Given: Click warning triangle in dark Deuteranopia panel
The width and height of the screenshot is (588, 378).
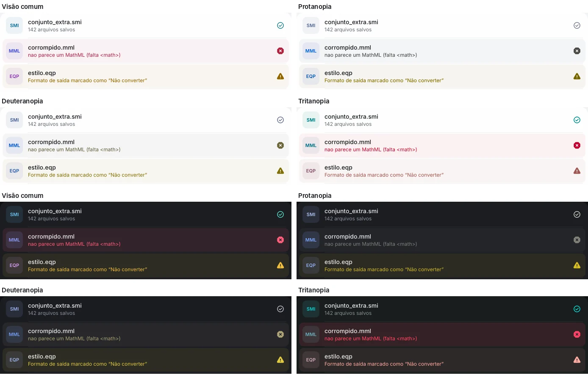Looking at the screenshot, I should pyautogui.click(x=280, y=360).
